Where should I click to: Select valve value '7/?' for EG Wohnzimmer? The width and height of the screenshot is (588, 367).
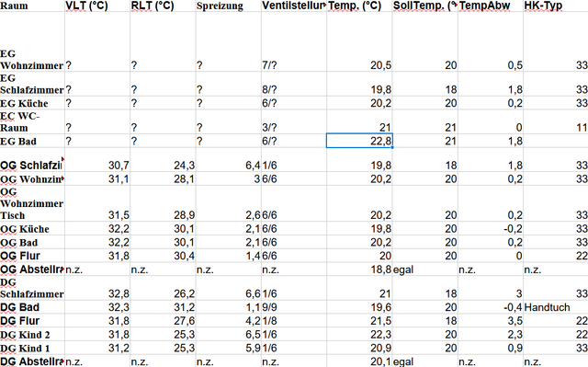(294, 41)
